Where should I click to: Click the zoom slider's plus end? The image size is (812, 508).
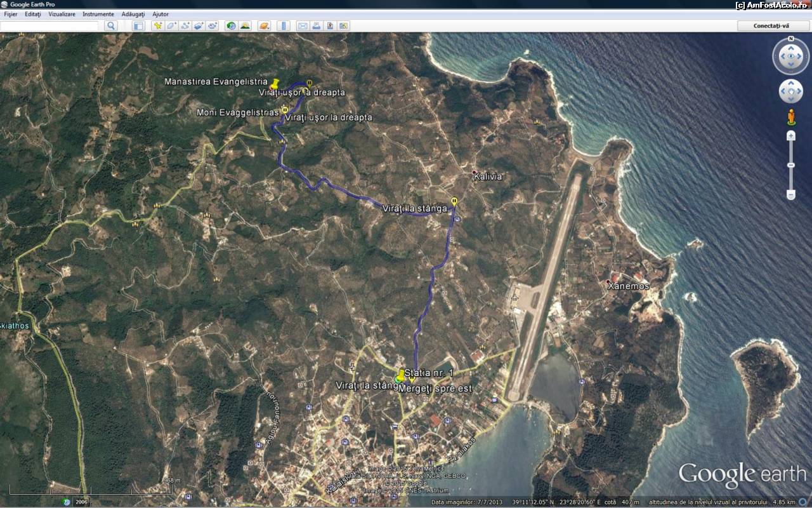790,136
